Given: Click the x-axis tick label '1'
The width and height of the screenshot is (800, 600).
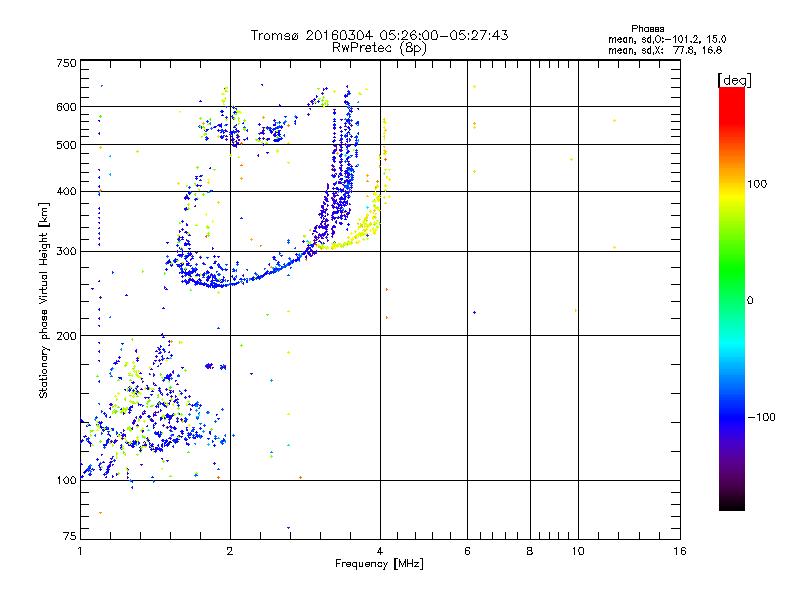Looking at the screenshot, I should [x=80, y=551].
